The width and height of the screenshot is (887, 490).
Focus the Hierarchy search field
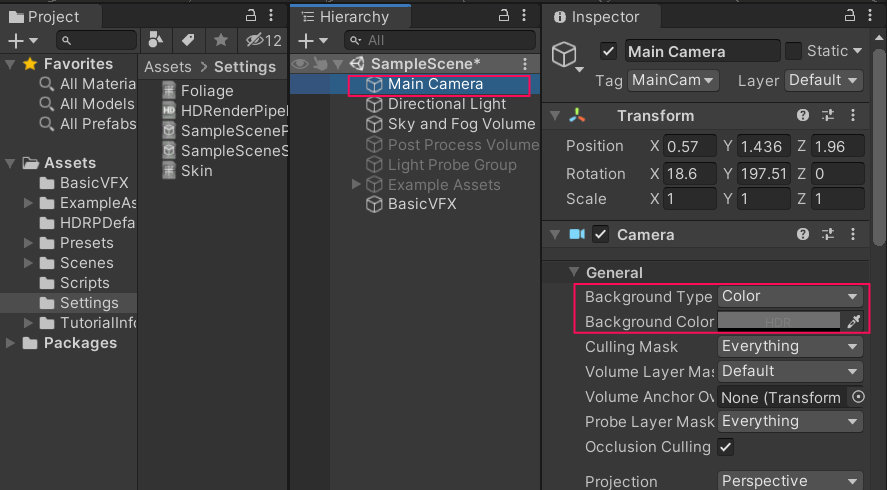[440, 41]
